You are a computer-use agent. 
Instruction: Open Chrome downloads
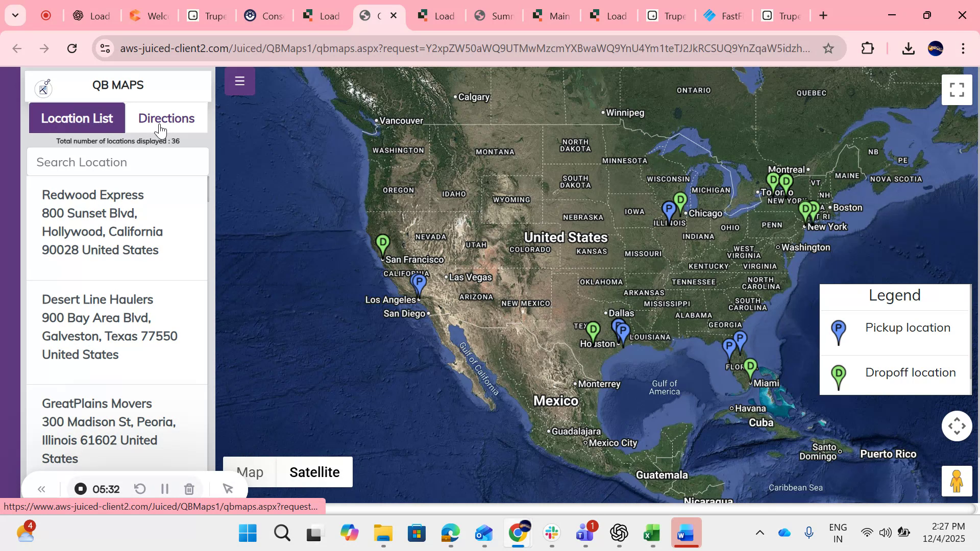pyautogui.click(x=909, y=48)
